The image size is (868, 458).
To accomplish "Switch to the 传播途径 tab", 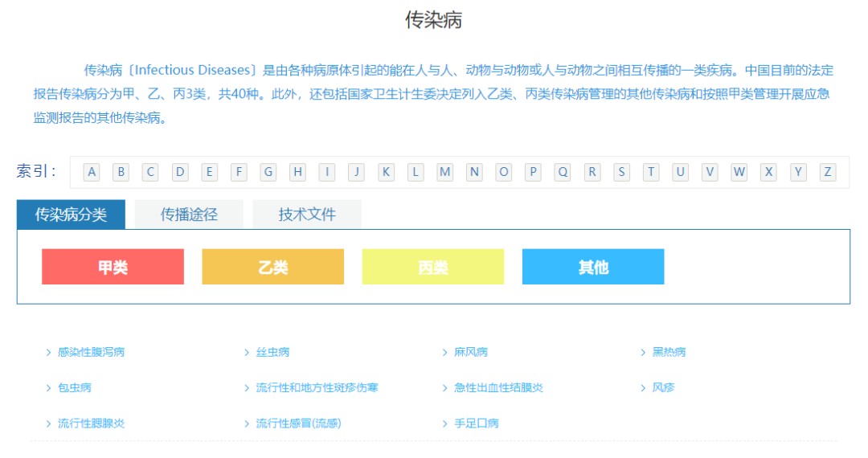I will (x=189, y=215).
